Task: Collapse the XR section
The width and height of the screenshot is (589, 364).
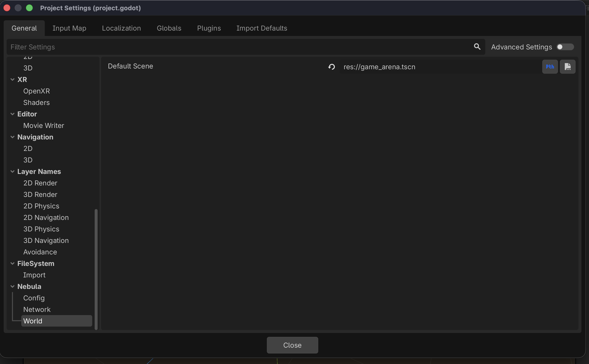Action: click(12, 80)
